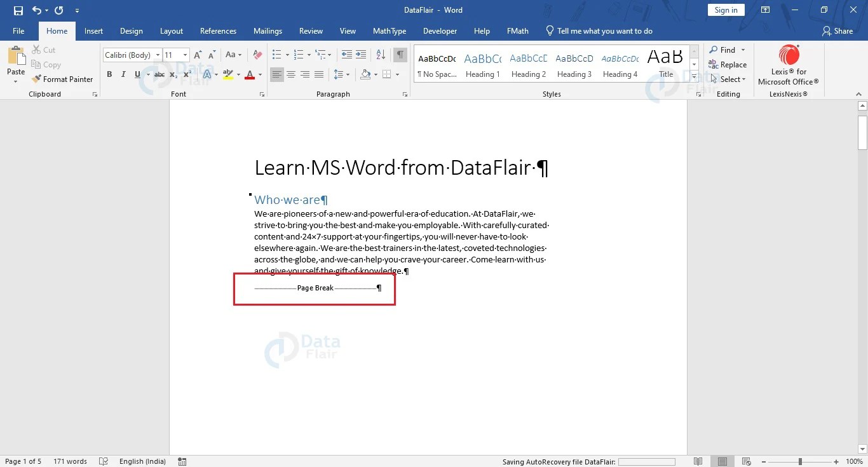Viewport: 868px width, 467px height.
Task: Click the Sort icon in Paragraph group
Action: (x=380, y=55)
